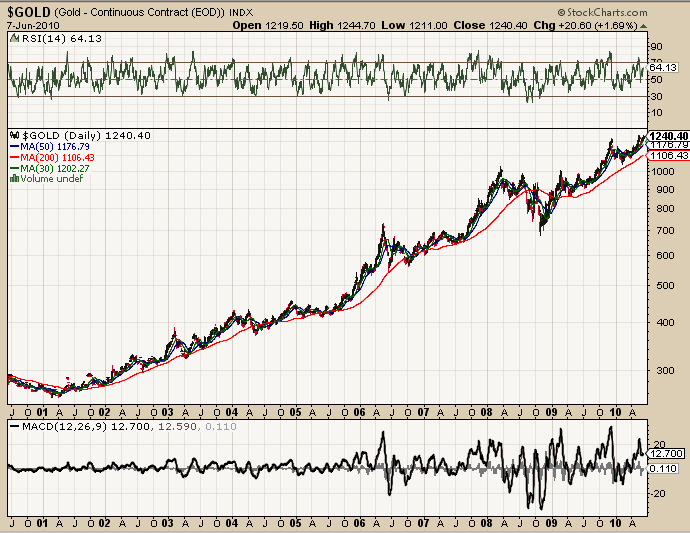Click the green up-triangle change indicator

click(x=643, y=26)
